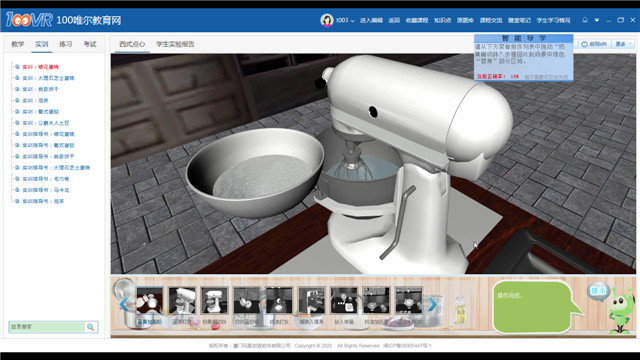Click the 启用VR button
Screen dimensions: 640x360
(x=593, y=44)
